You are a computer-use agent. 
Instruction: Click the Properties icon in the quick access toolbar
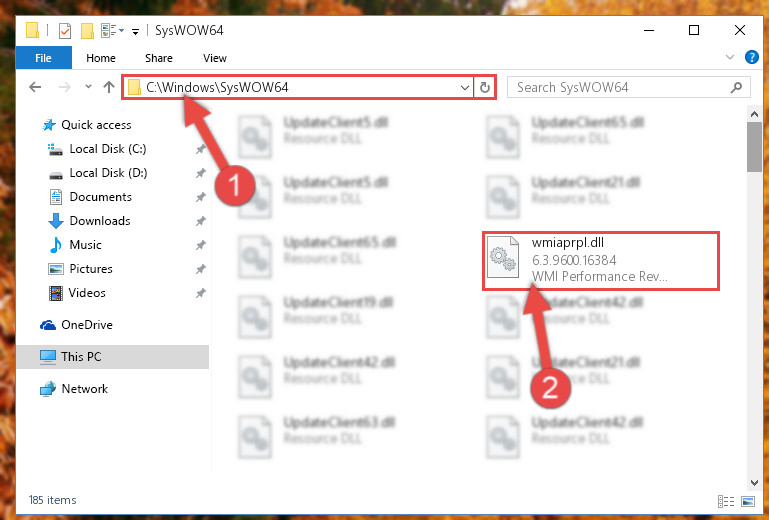point(65,31)
